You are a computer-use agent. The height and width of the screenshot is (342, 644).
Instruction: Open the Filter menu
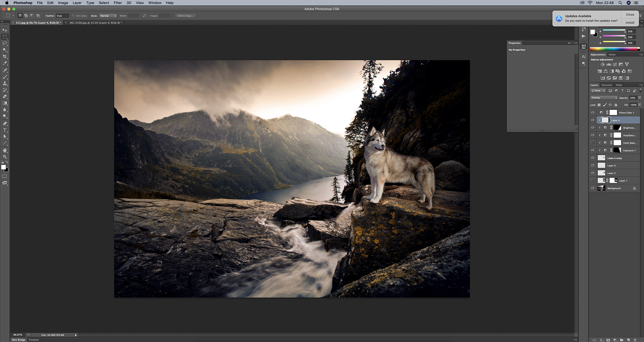tap(118, 3)
